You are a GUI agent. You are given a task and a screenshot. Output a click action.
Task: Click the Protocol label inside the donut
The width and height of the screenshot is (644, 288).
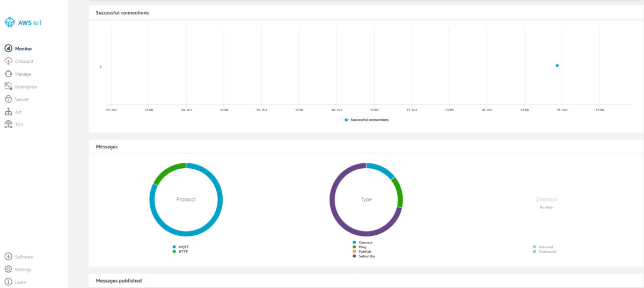[x=186, y=199]
